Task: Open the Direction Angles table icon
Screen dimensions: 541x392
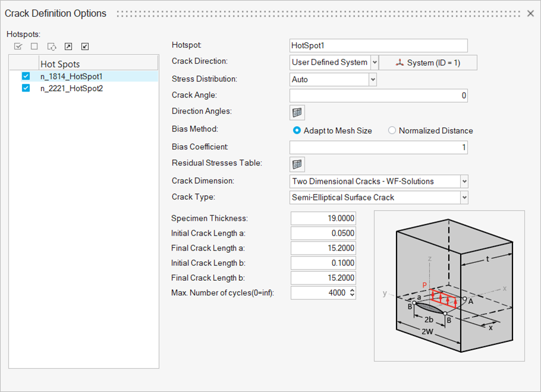Action: pyautogui.click(x=297, y=112)
